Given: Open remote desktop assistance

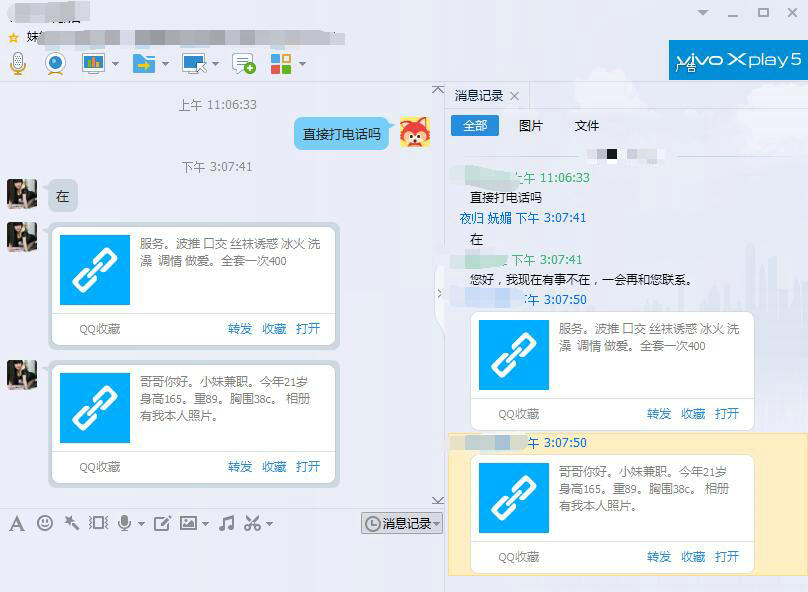Looking at the screenshot, I should (x=196, y=63).
